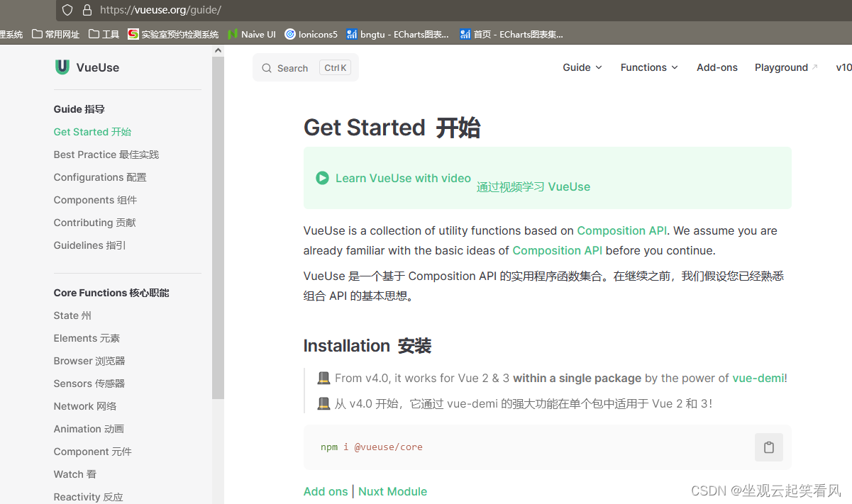Expand the Guide dropdown menu
This screenshot has width=852, height=504.
click(582, 67)
